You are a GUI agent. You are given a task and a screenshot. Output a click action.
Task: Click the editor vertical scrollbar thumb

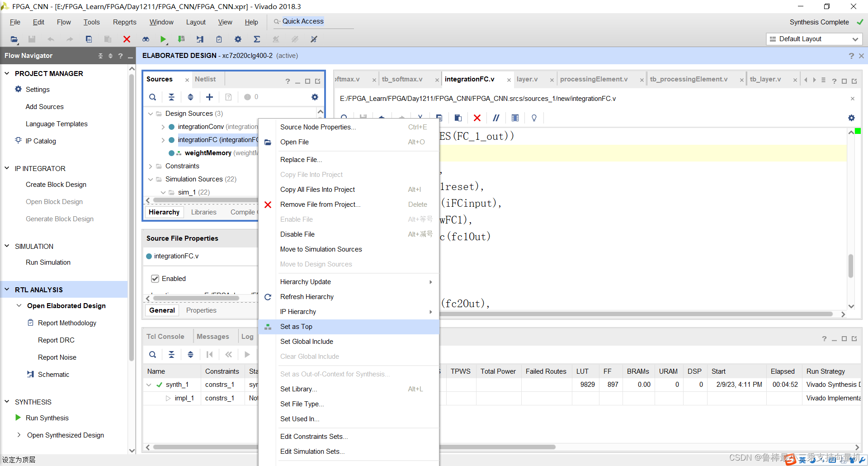pyautogui.click(x=851, y=266)
